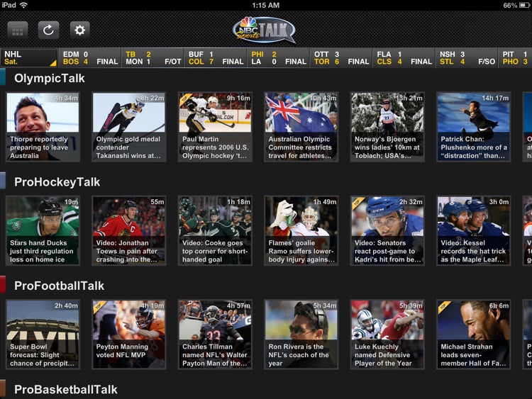Select OTT vs TOR final score
The image size is (532, 399).
point(341,58)
